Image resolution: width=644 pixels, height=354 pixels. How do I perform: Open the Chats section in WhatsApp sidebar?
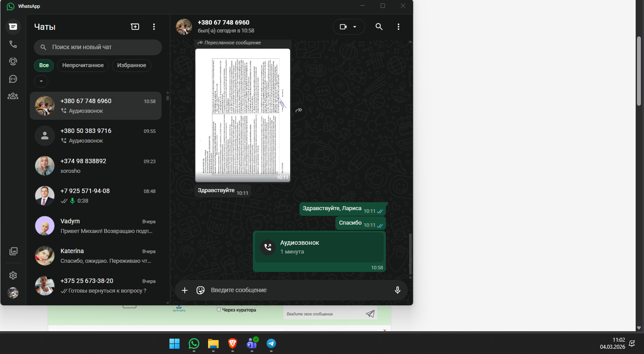coord(13,27)
